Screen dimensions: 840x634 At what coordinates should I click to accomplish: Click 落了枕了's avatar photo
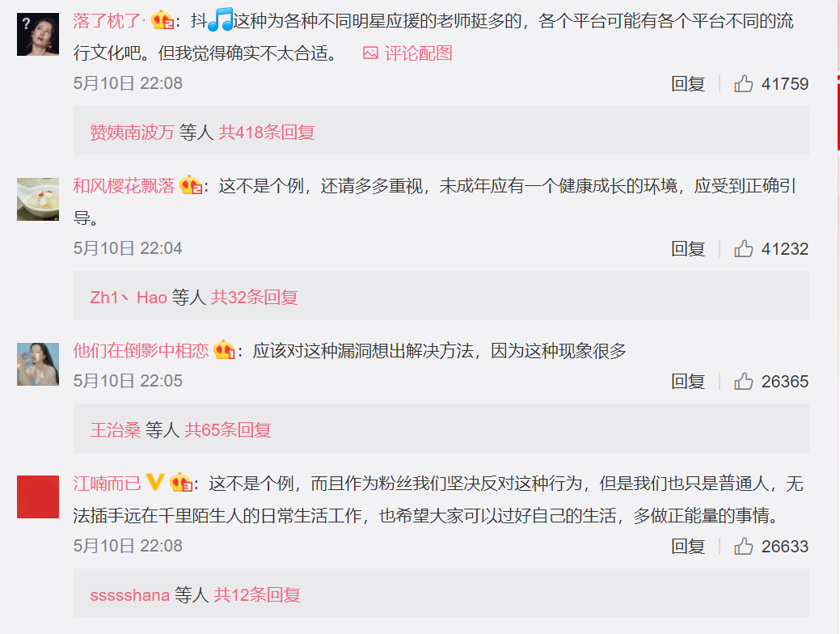[x=38, y=34]
